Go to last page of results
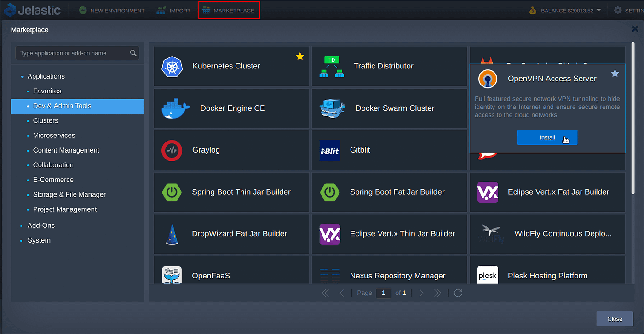644x334 pixels. pyautogui.click(x=437, y=293)
